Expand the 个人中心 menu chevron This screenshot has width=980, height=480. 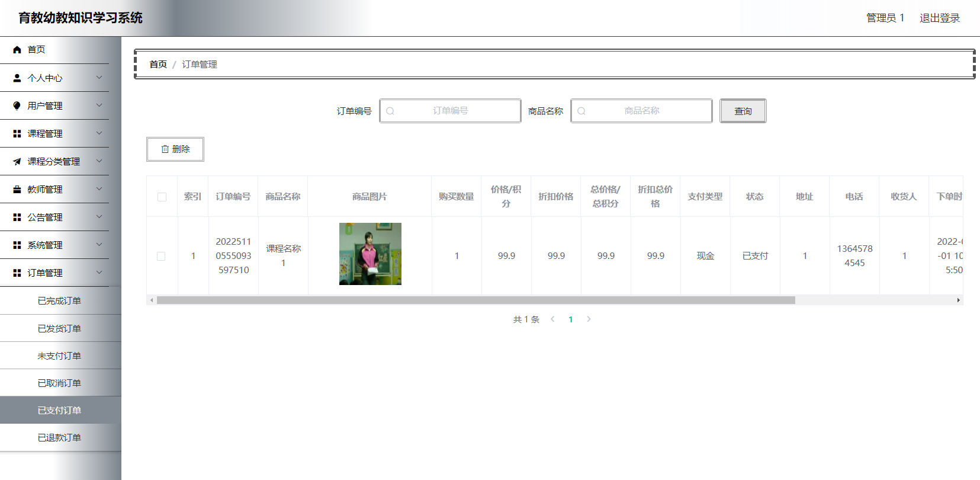99,78
